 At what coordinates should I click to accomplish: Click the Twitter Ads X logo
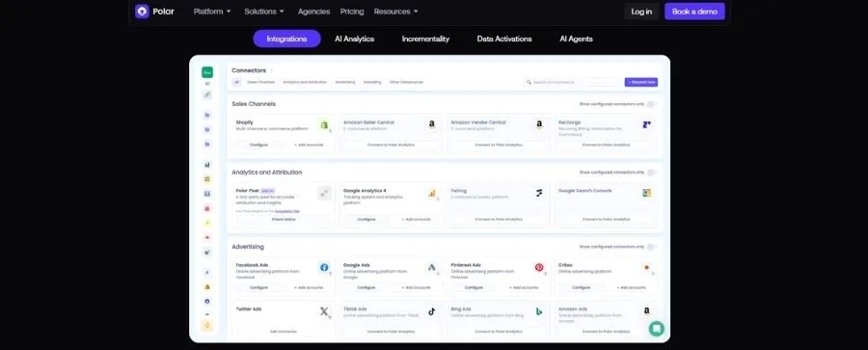[x=324, y=311]
